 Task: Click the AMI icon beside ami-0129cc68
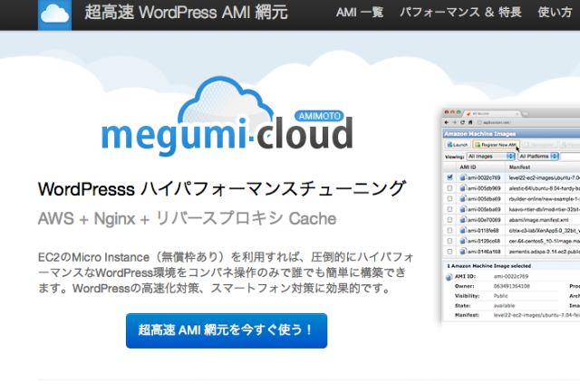coord(462,241)
